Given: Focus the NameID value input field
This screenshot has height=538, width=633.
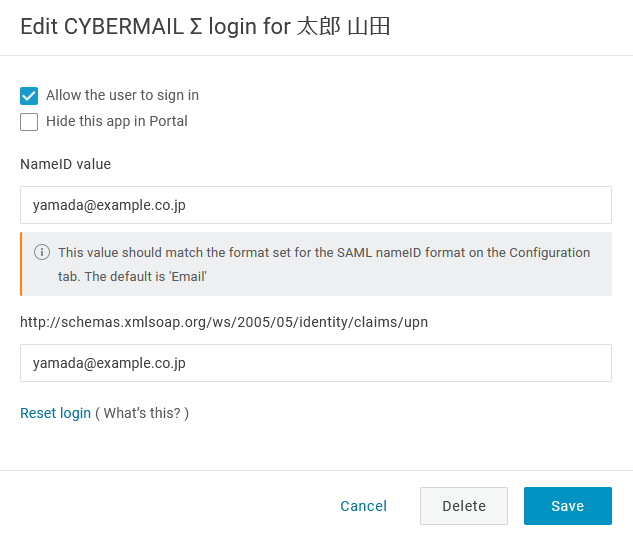Looking at the screenshot, I should (316, 205).
